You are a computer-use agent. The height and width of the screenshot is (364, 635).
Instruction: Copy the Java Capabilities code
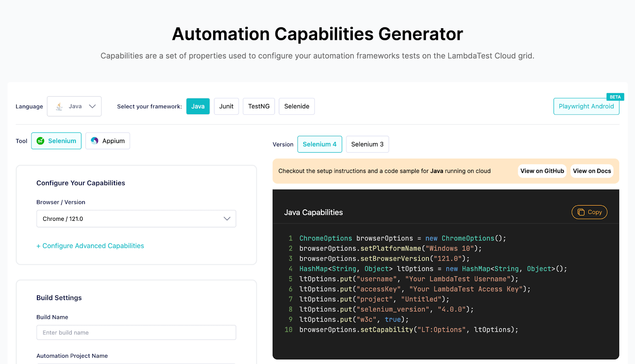pyautogui.click(x=589, y=212)
